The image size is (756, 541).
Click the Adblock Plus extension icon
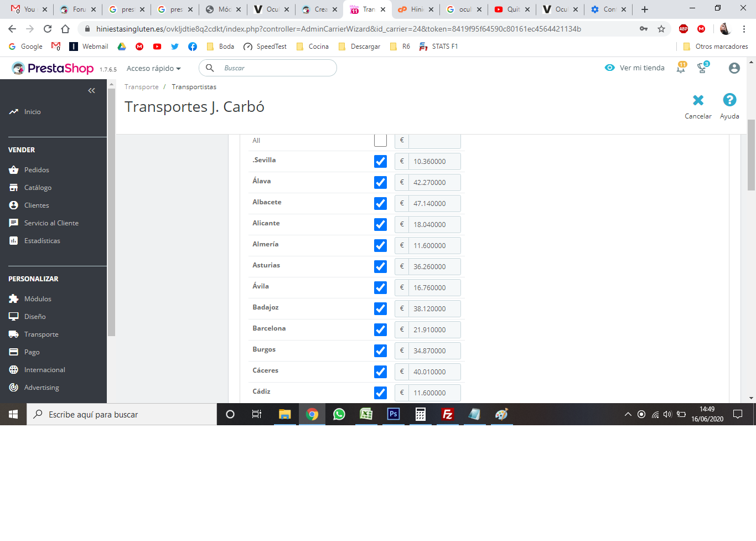point(683,29)
